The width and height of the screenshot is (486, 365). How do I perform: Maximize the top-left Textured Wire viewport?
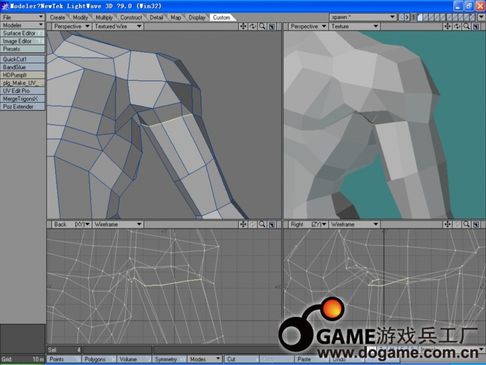[272, 26]
